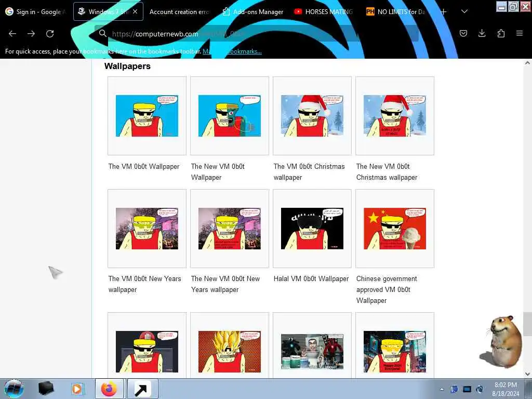Open the Pocket save icon

[x=463, y=33]
